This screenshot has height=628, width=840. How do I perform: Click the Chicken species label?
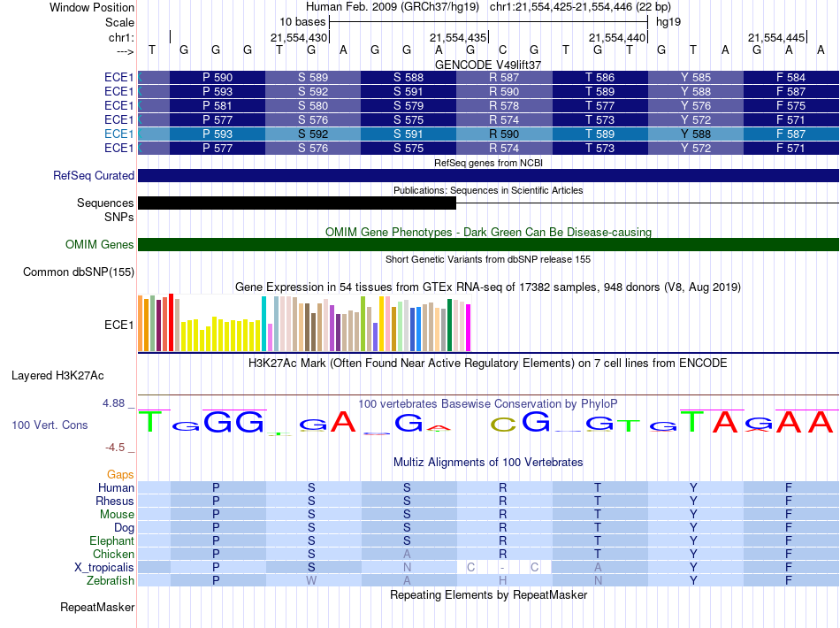point(113,554)
